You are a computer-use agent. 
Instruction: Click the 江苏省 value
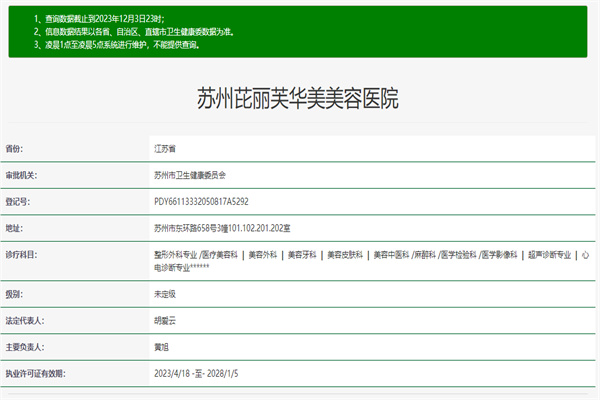tap(165, 149)
